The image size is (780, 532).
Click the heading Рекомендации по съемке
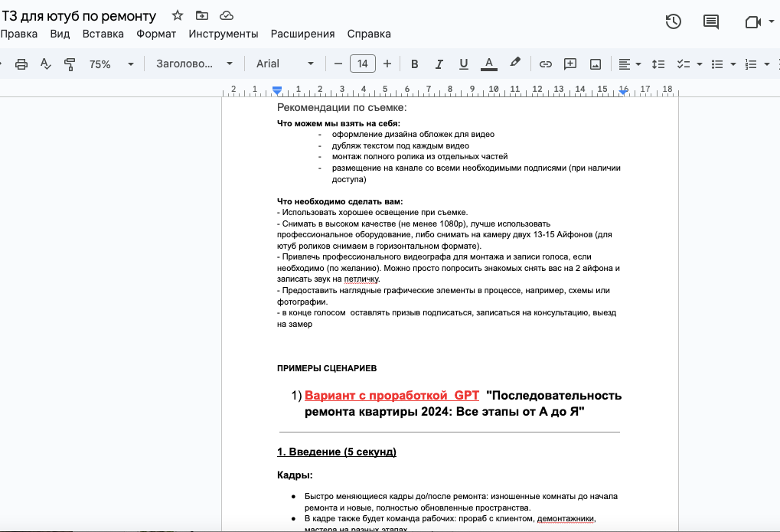click(341, 107)
